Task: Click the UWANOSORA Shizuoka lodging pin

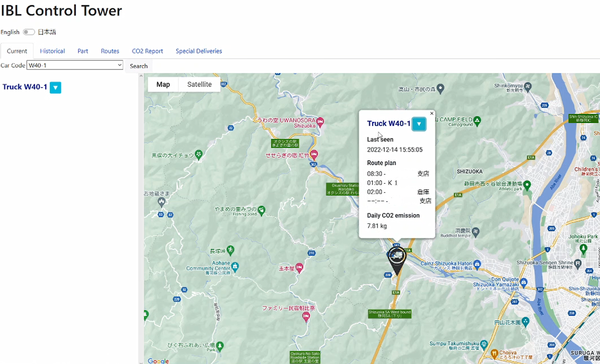Action: coord(320,122)
